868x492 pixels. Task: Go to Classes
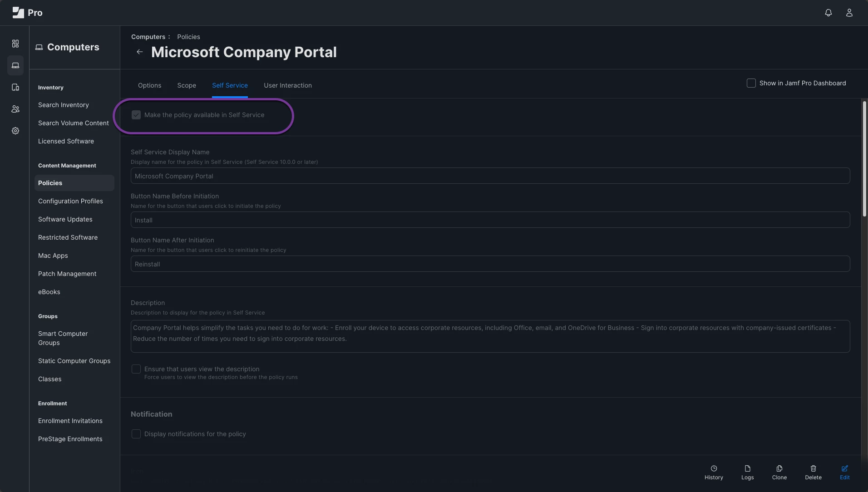click(50, 379)
